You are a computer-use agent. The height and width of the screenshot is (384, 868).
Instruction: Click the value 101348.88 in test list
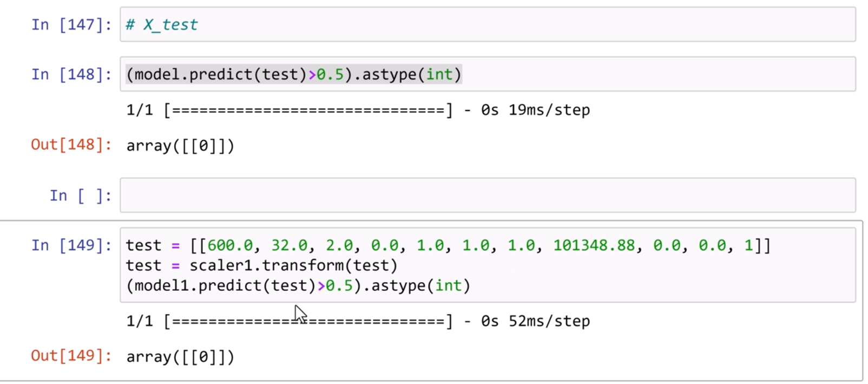coord(594,245)
